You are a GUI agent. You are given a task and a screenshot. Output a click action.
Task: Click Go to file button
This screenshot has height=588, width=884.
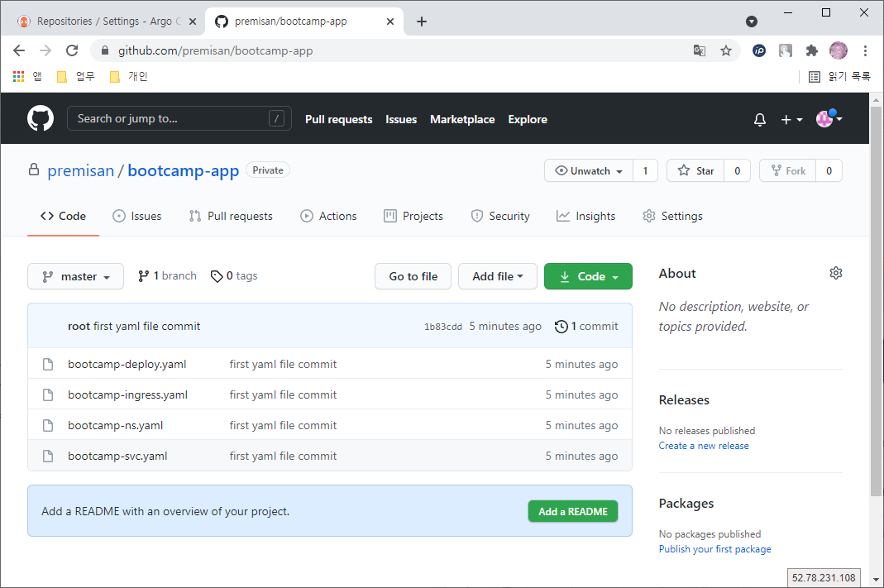tap(413, 276)
